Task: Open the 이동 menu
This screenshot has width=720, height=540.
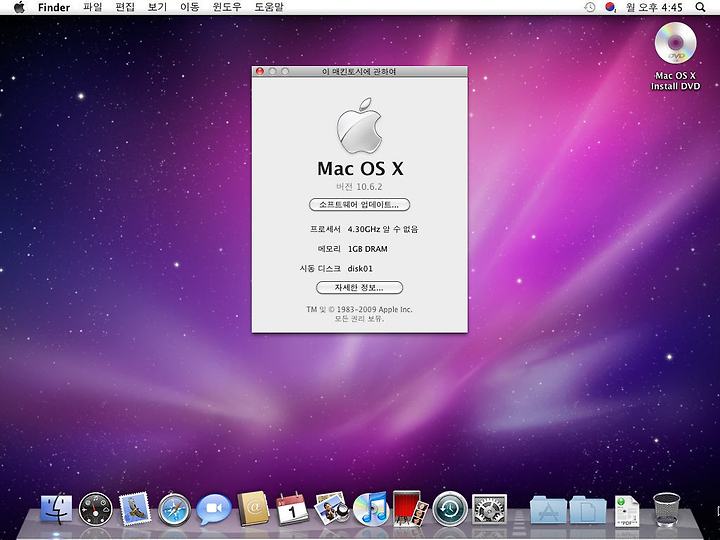Action: [x=190, y=7]
